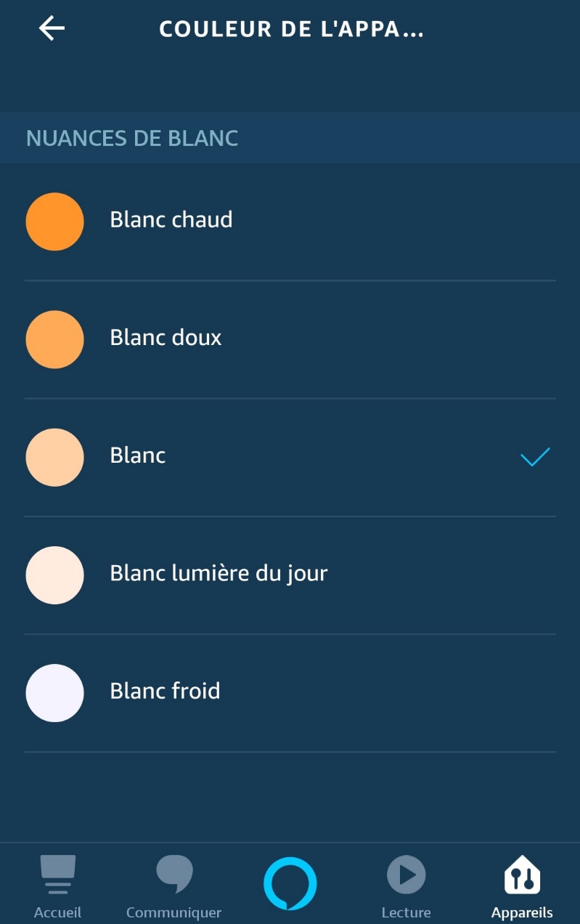Select the Blanc froid option label

click(x=165, y=690)
